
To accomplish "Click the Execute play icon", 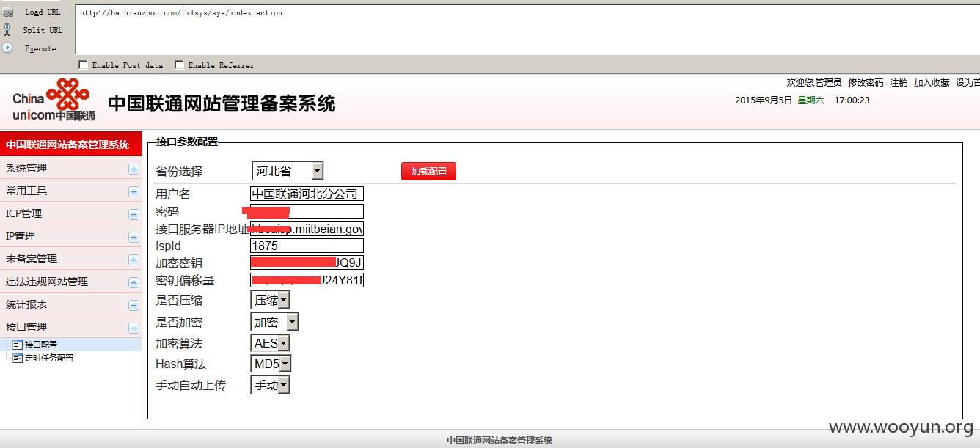I will point(7,48).
